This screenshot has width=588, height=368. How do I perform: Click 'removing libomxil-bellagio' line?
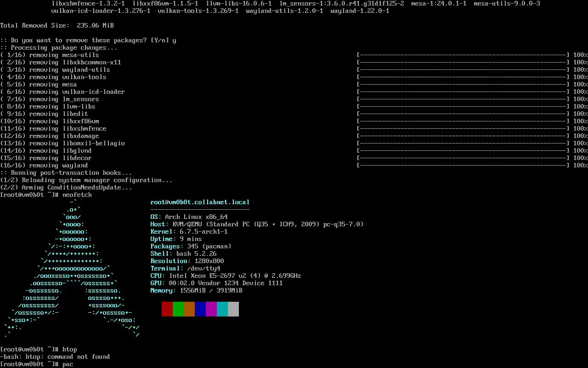tap(62, 144)
